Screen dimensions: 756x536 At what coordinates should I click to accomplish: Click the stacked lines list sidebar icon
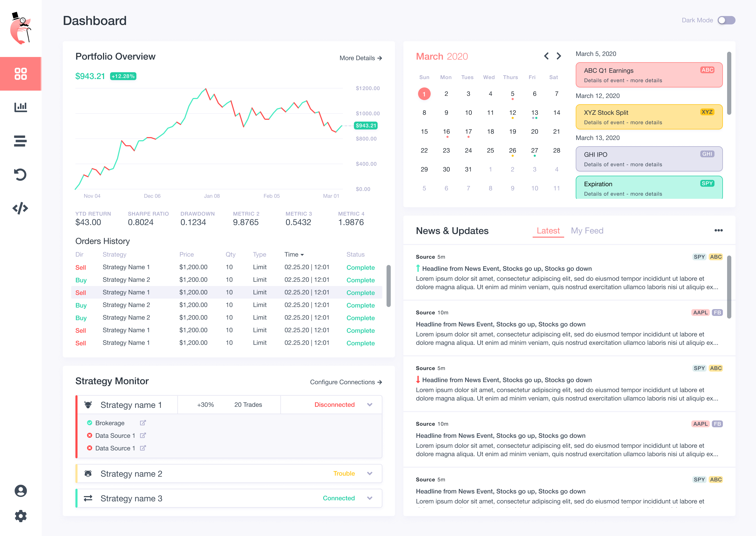pos(20,141)
